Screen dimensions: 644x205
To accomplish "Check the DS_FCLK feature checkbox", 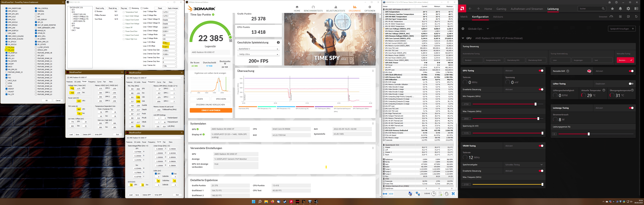I will [x=7, y=47].
